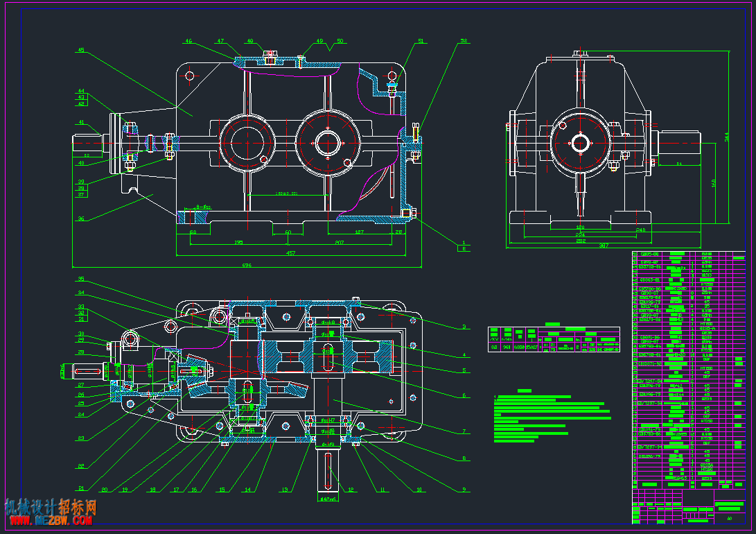Select the 397 width dimension in side view
756x534 pixels.
point(604,246)
